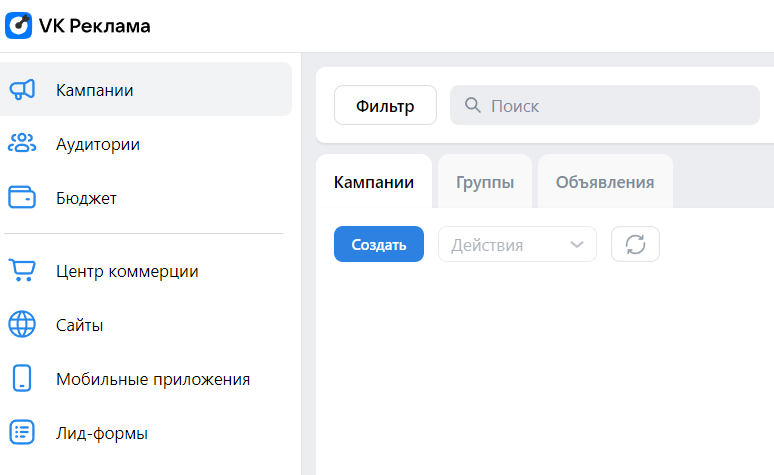Click the megaphone icon for Кампании
Viewport: 774px width, 475px height.
point(22,90)
